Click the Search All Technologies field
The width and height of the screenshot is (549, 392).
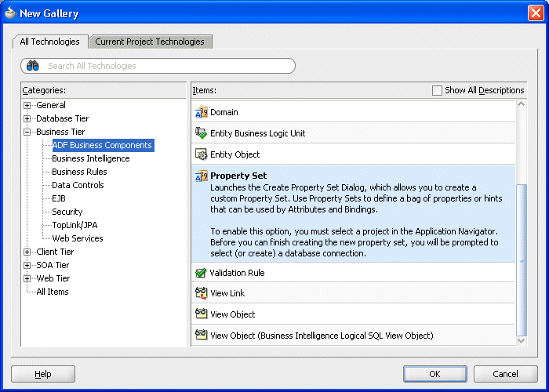pyautogui.click(x=158, y=66)
